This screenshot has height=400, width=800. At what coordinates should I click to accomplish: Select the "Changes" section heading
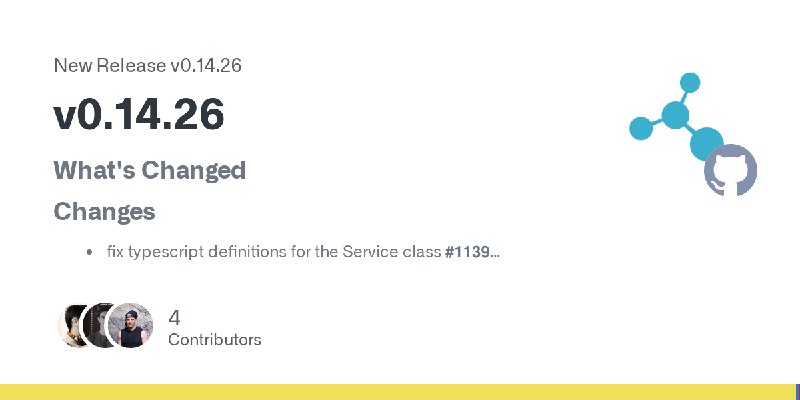coord(104,212)
